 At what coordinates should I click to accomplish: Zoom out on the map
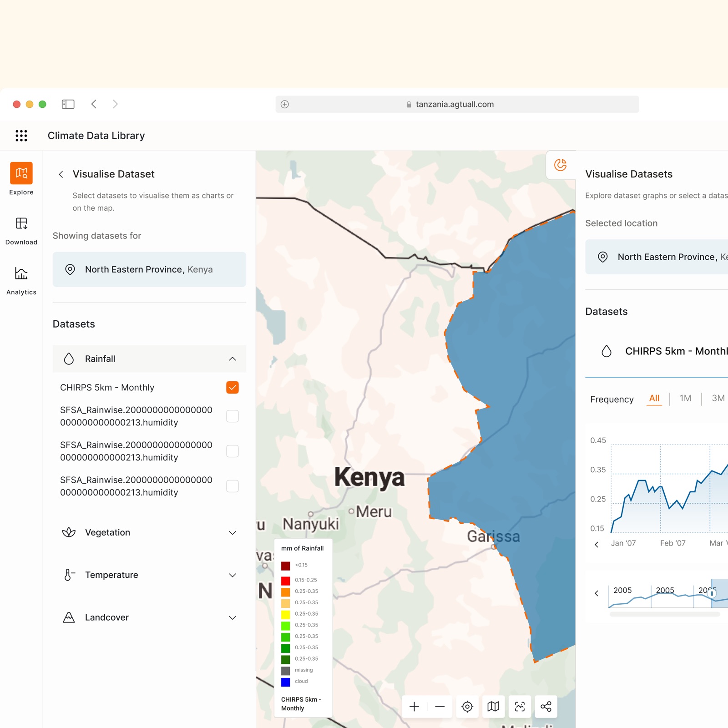pyautogui.click(x=440, y=707)
